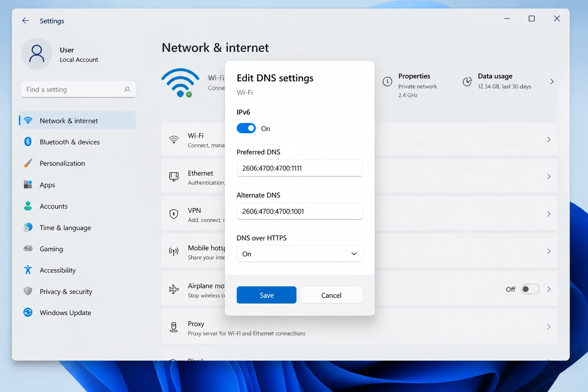The image size is (588, 392).
Task: Expand the Mobile hotspot row chevron
Action: (549, 251)
